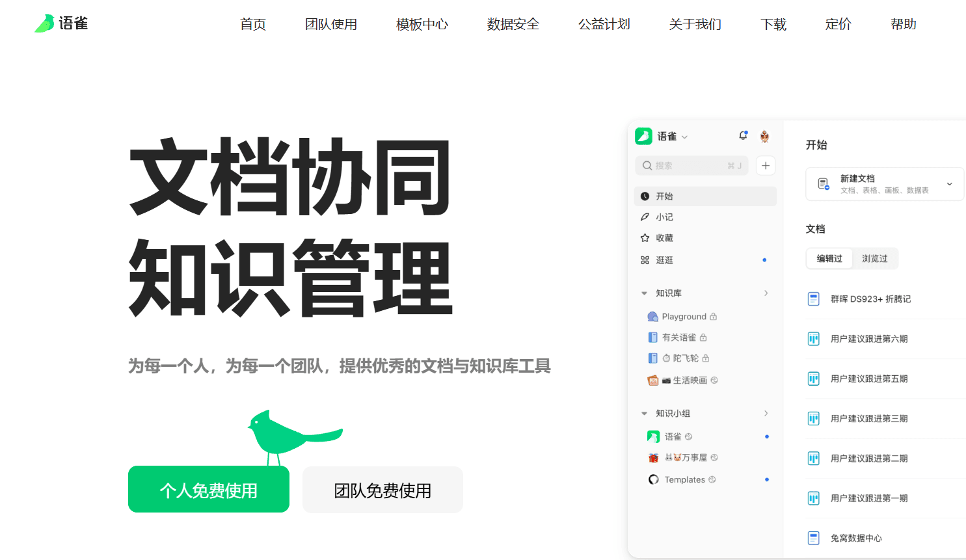Open document titled 用户建议跟进第六期

click(x=869, y=339)
